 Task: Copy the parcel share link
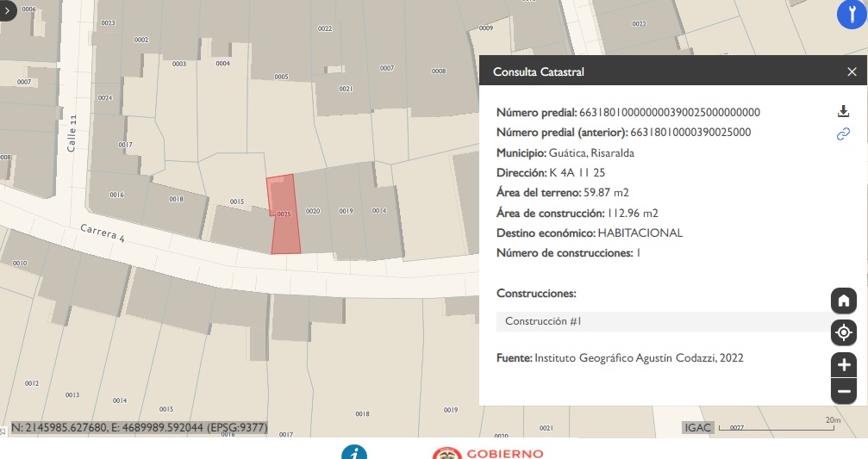(x=843, y=133)
